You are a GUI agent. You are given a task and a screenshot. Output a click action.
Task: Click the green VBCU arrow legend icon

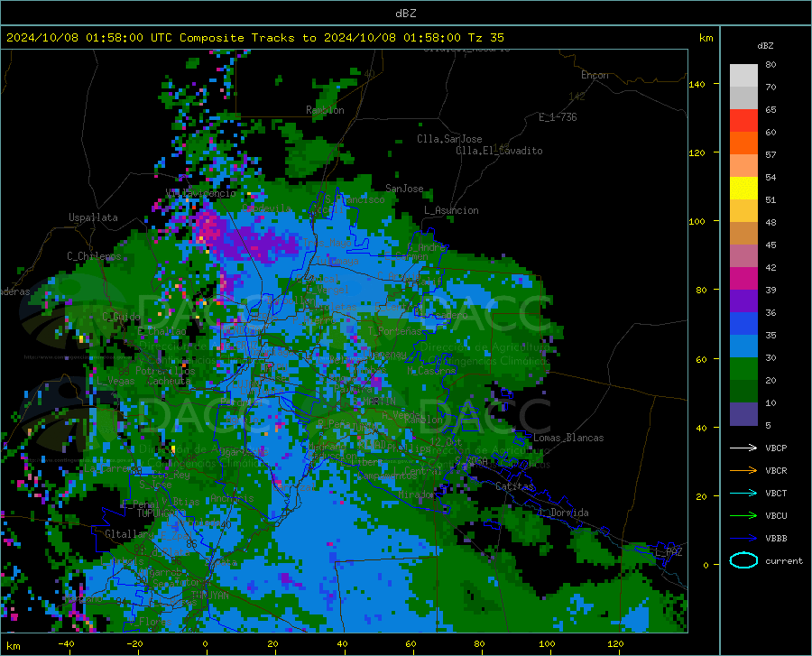pos(743,515)
